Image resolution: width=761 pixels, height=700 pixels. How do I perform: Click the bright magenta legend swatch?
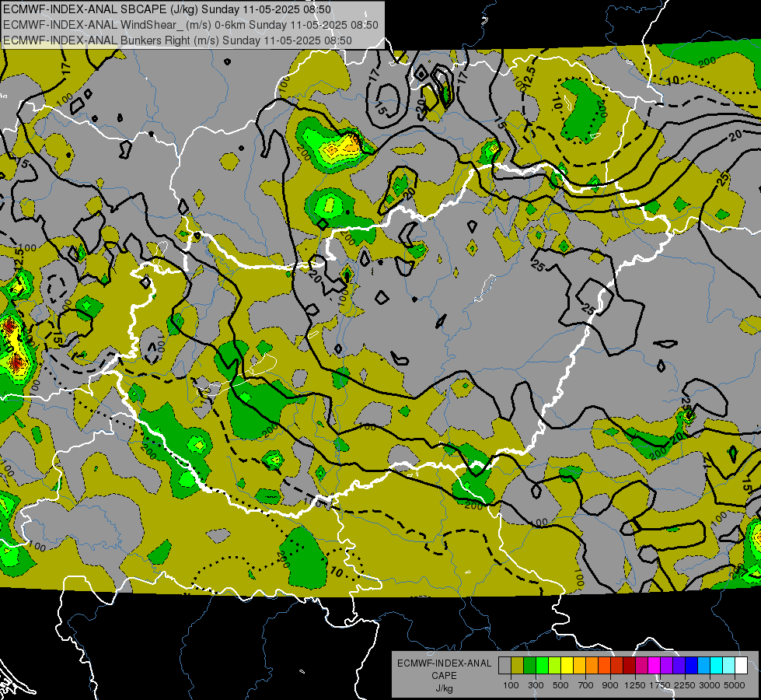pos(655,666)
